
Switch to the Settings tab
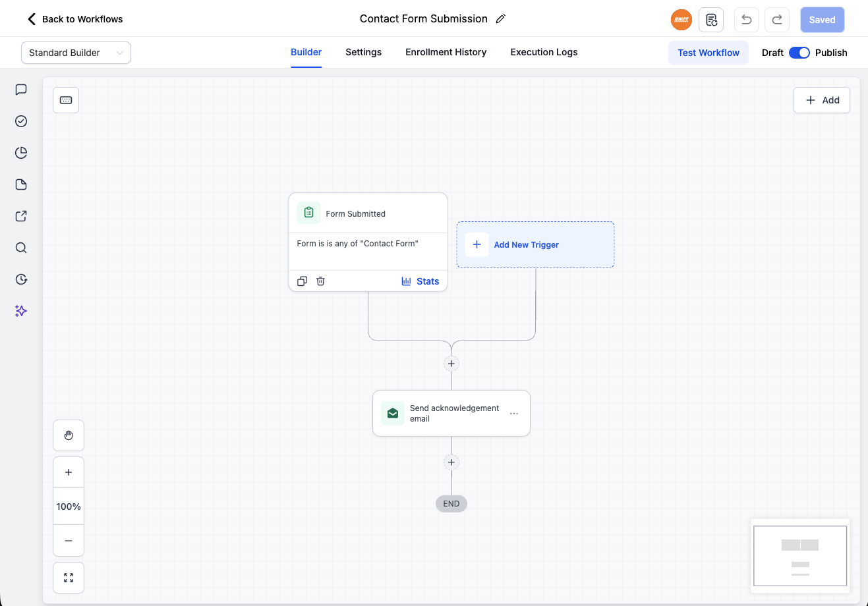pyautogui.click(x=363, y=52)
